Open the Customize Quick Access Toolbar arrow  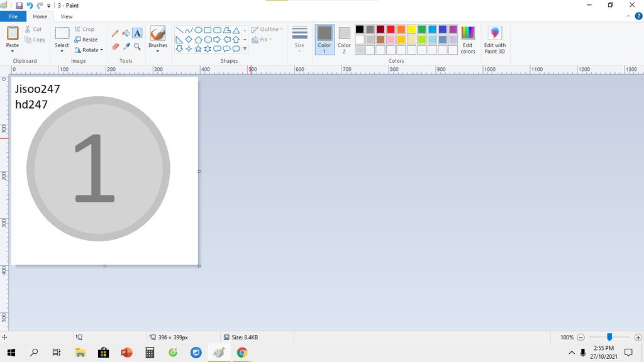48,6
